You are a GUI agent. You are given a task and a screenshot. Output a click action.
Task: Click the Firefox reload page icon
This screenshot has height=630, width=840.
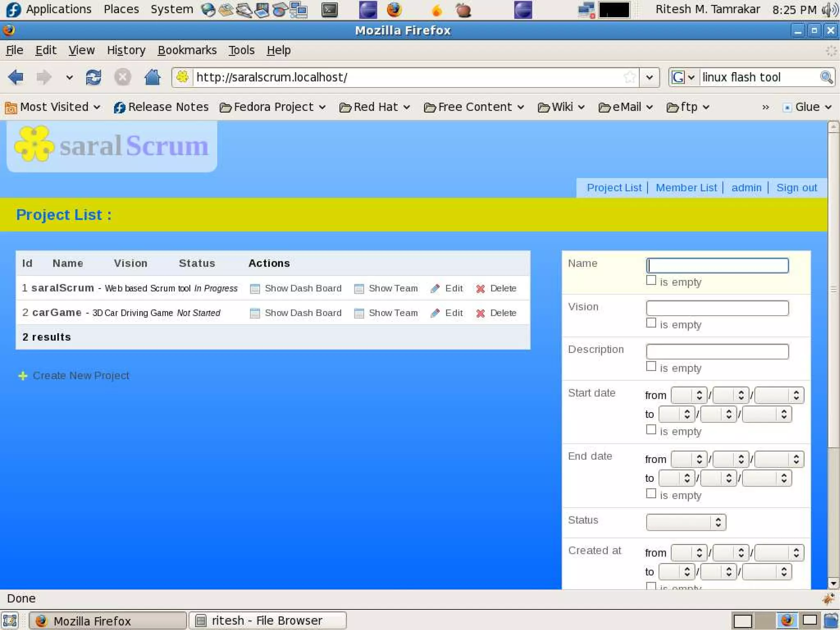(94, 77)
